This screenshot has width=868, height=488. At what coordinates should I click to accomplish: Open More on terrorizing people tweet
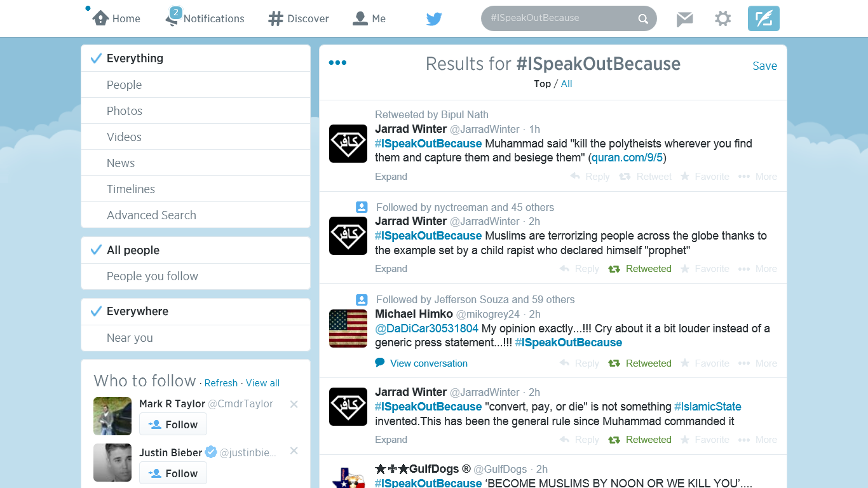757,269
